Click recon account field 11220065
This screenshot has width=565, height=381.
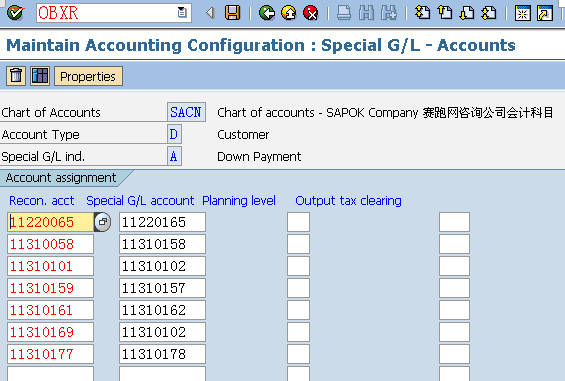coord(50,222)
